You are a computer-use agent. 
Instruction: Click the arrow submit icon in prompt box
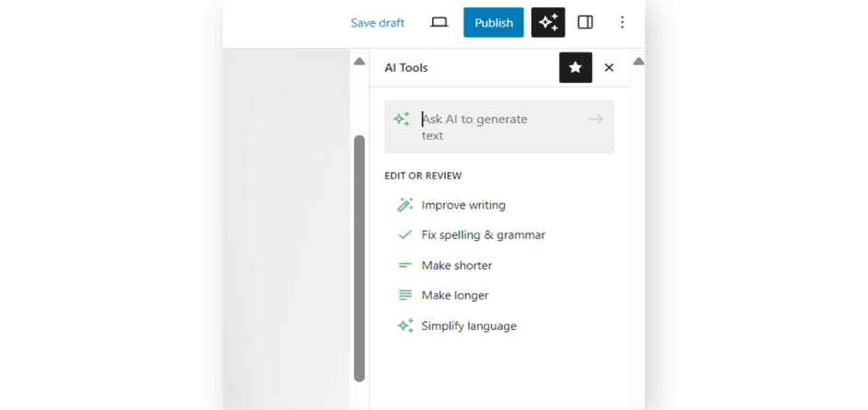pos(596,120)
